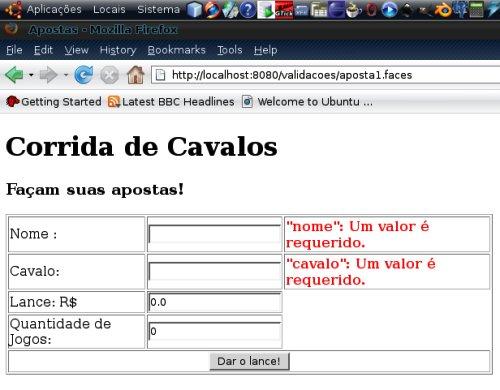Go forward with the grey arrow
Image resolution: width=500 pixels, height=390 pixels.
(x=49, y=75)
